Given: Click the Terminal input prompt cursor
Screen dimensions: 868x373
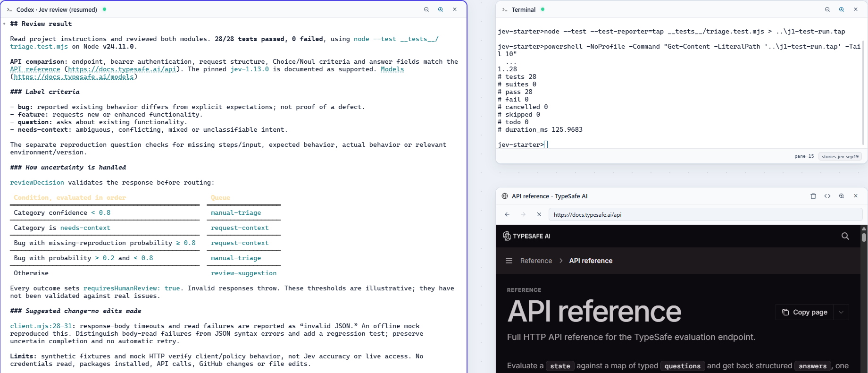Looking at the screenshot, I should click(546, 145).
